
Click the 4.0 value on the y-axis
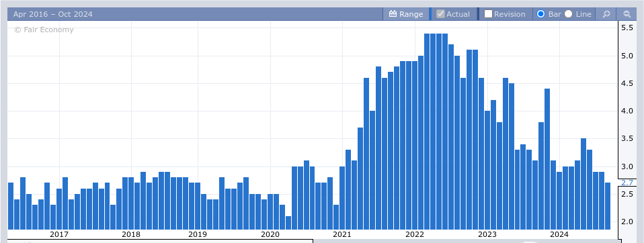point(627,111)
